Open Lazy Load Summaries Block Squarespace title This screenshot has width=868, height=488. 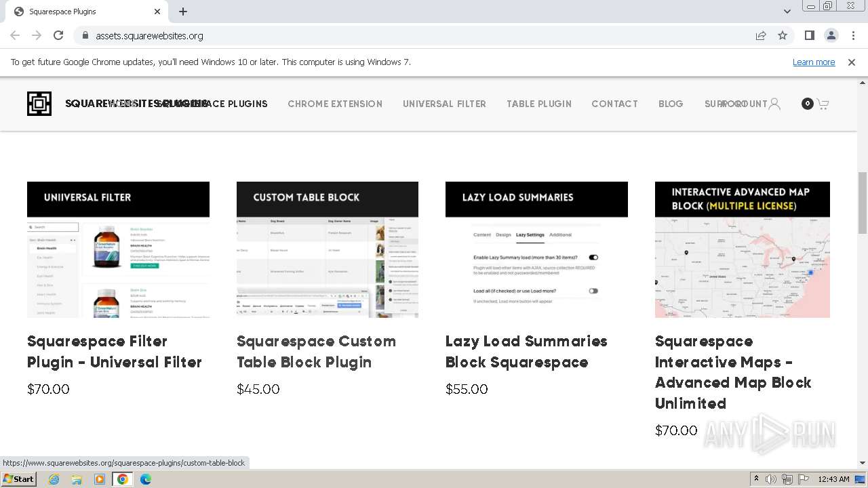tap(526, 352)
